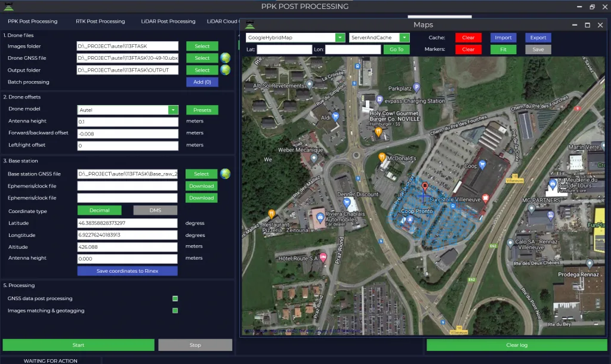
Task: Click McDonald's restaurant marker on map
Action: 382,158
